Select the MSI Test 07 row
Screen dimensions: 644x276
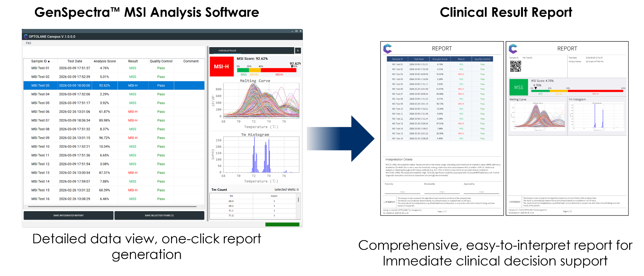[x=114, y=121]
